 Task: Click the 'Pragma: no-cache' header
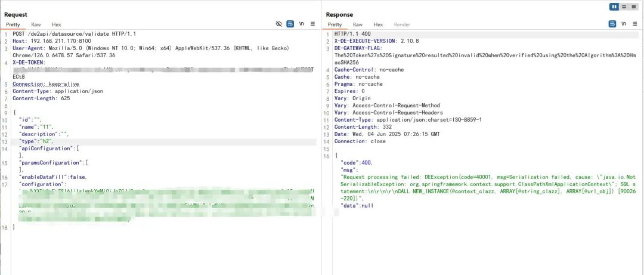(358, 84)
